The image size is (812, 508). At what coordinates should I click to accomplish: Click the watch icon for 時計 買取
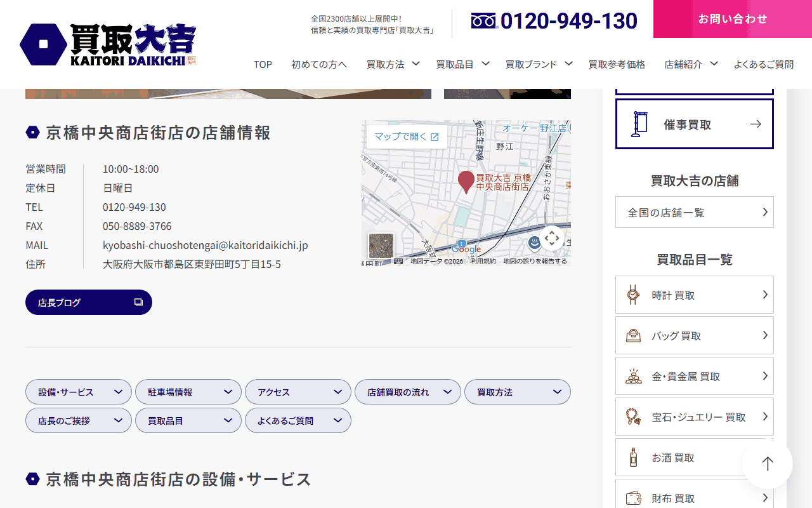(632, 295)
